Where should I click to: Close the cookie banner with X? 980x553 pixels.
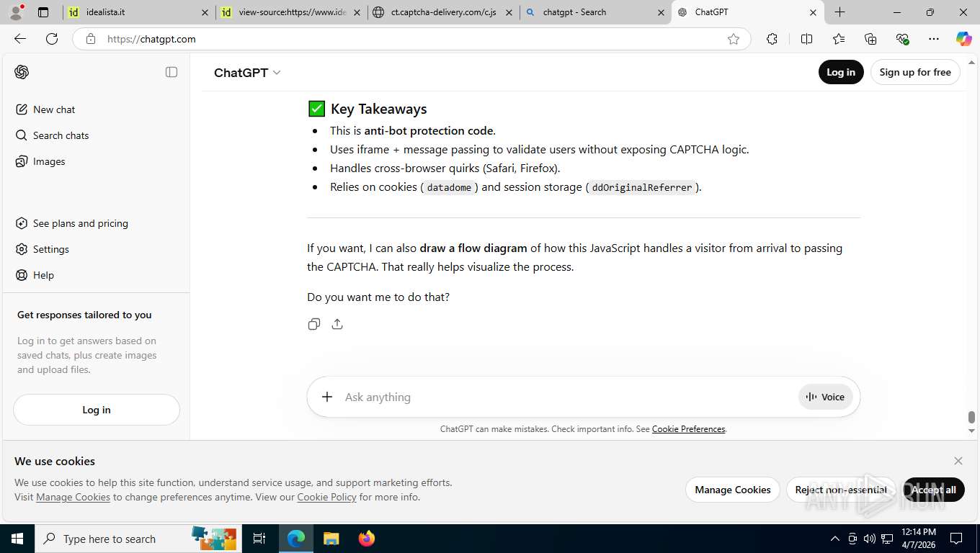click(x=958, y=461)
